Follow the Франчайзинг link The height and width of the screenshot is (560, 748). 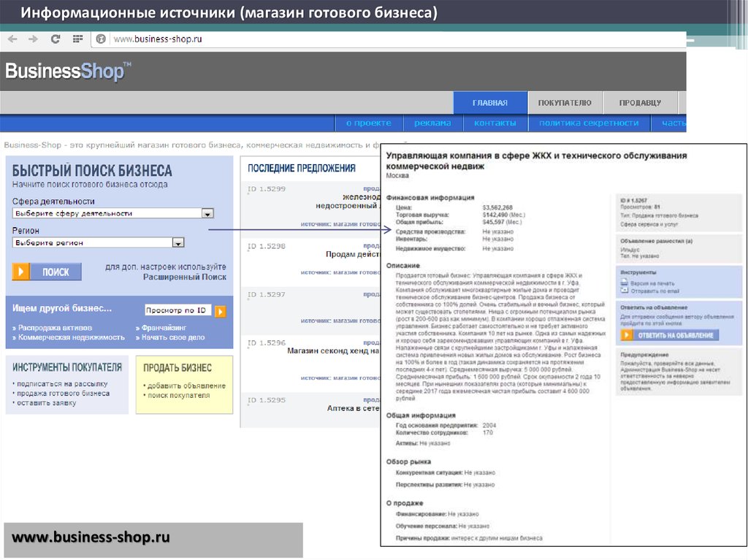[163, 329]
